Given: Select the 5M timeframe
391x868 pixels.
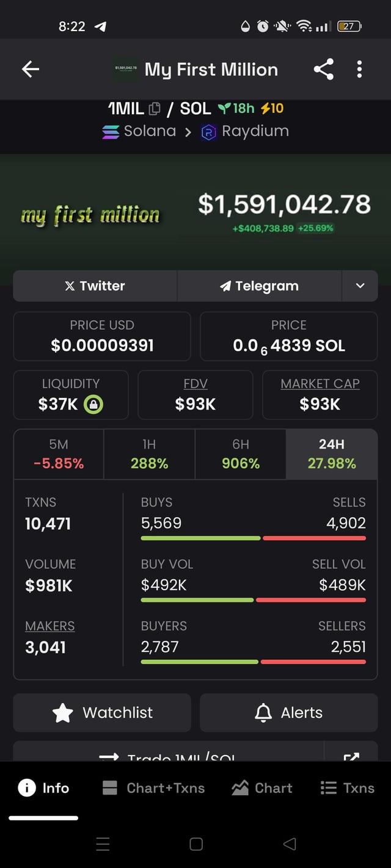Looking at the screenshot, I should point(59,454).
